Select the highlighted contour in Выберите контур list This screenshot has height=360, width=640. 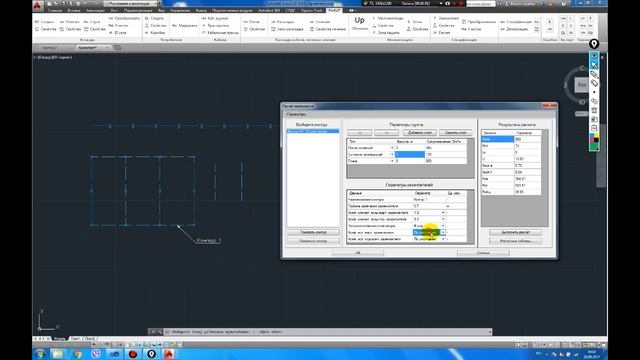(313, 131)
